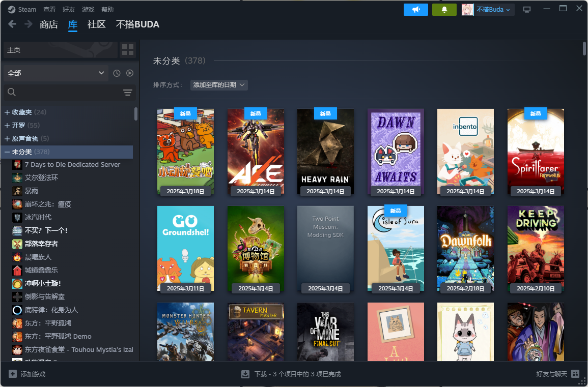The width and height of the screenshot is (588, 387).
Task: Open advanced filter options icon
Action: [x=128, y=93]
